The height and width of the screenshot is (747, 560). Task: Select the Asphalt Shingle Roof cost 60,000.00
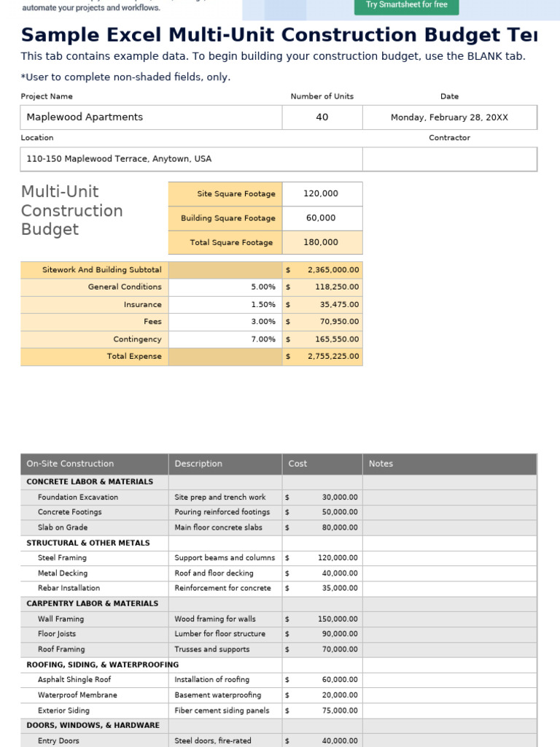coord(322,680)
